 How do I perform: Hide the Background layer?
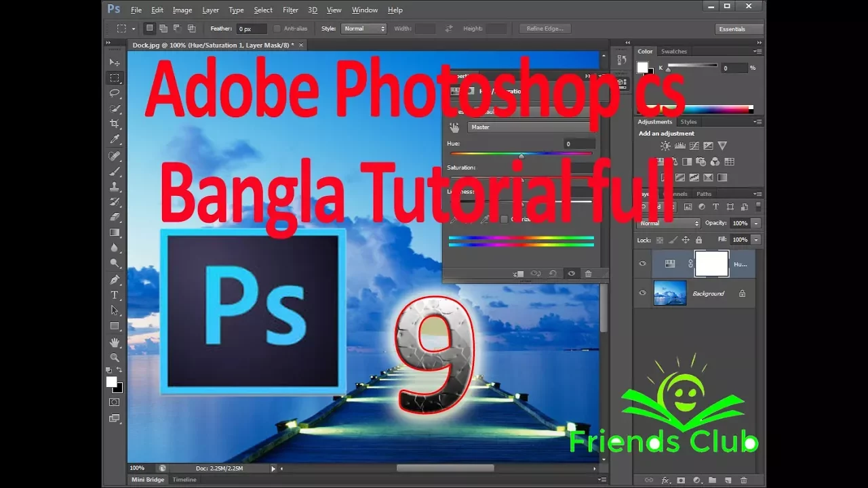[643, 293]
